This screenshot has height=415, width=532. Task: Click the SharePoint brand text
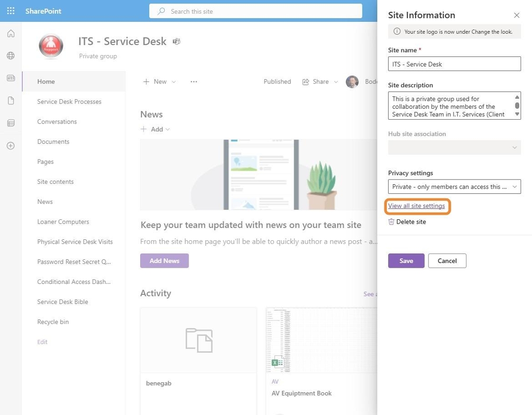(x=43, y=11)
